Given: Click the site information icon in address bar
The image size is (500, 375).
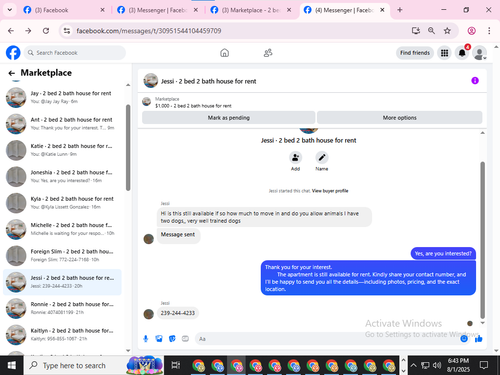Looking at the screenshot, I should [x=67, y=31].
